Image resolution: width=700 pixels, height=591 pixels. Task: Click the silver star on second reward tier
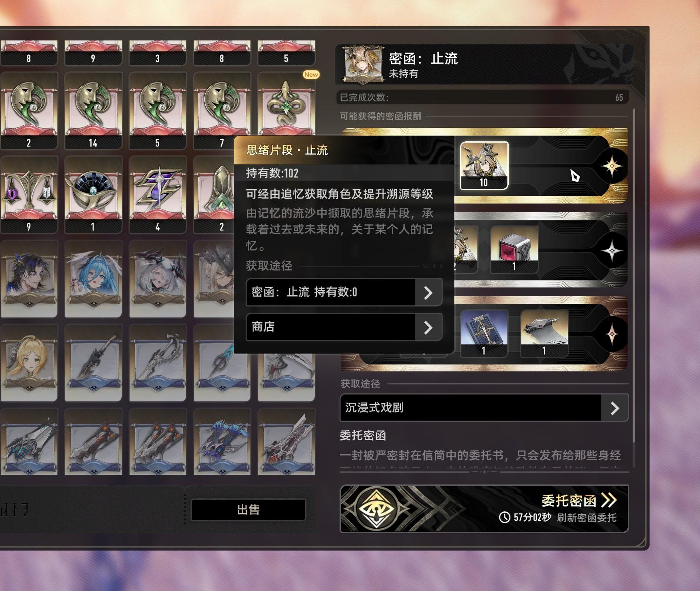612,250
